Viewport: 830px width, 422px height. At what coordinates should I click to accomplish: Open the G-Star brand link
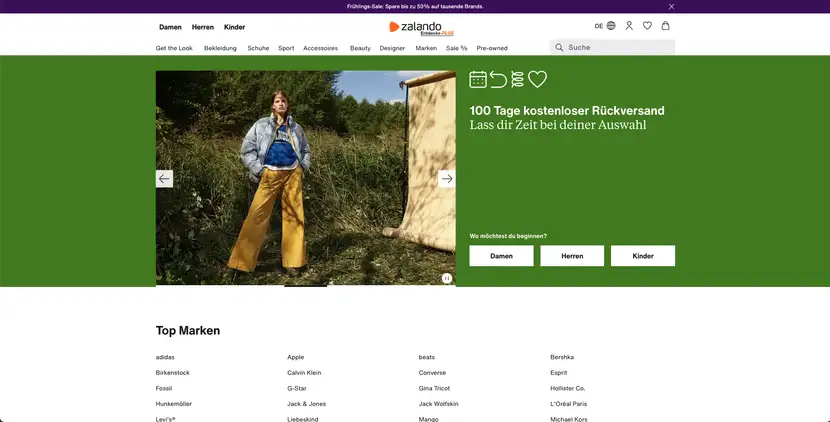click(297, 388)
